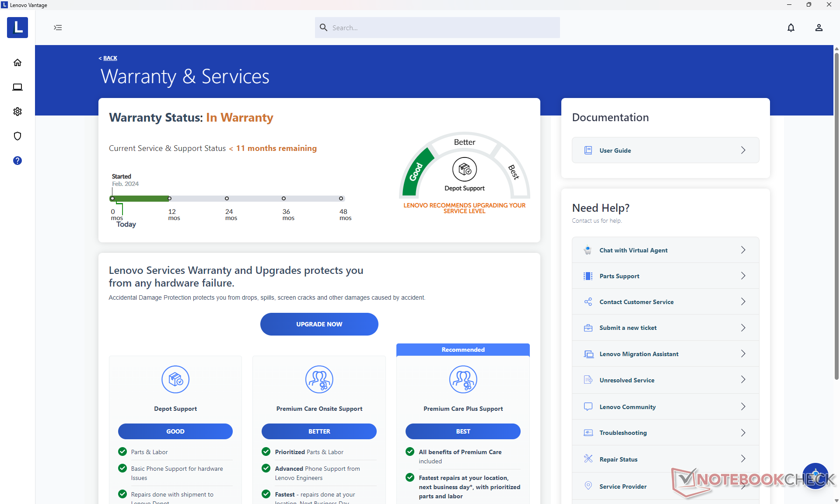Click the Depot Support gauge icon
Screen dimensions: 840x504
pos(464,169)
